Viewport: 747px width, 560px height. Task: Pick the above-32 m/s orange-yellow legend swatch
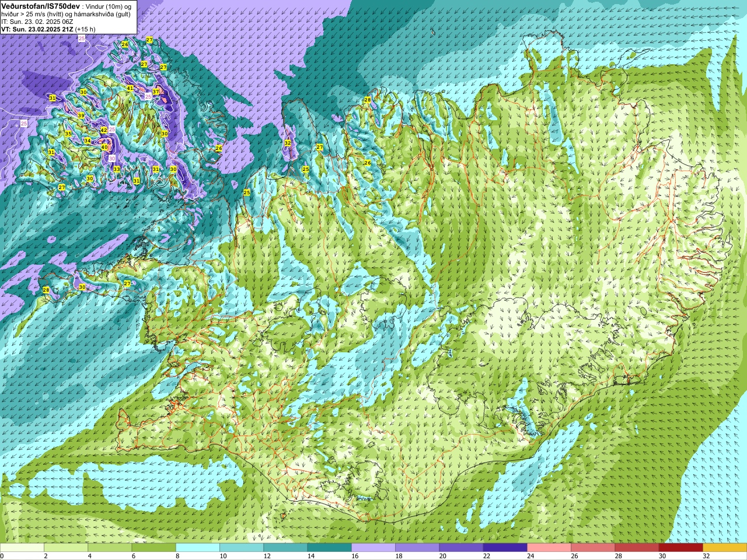(725, 548)
